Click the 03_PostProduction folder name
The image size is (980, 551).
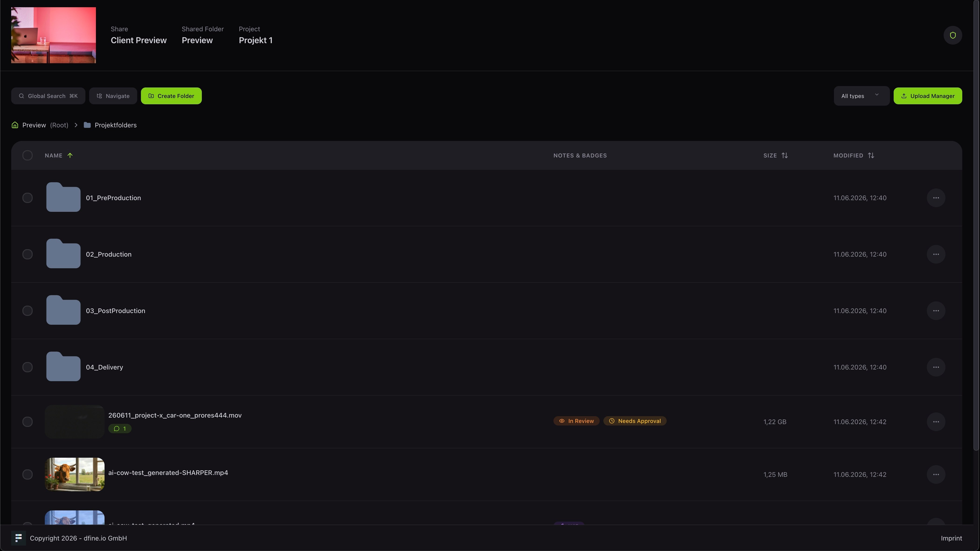116,311
